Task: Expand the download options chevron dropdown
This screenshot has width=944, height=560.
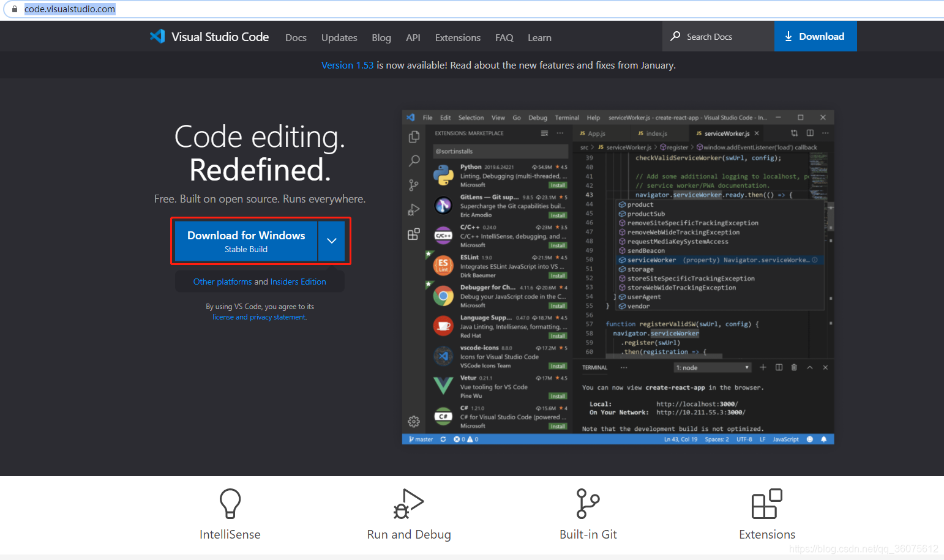Action: 332,241
